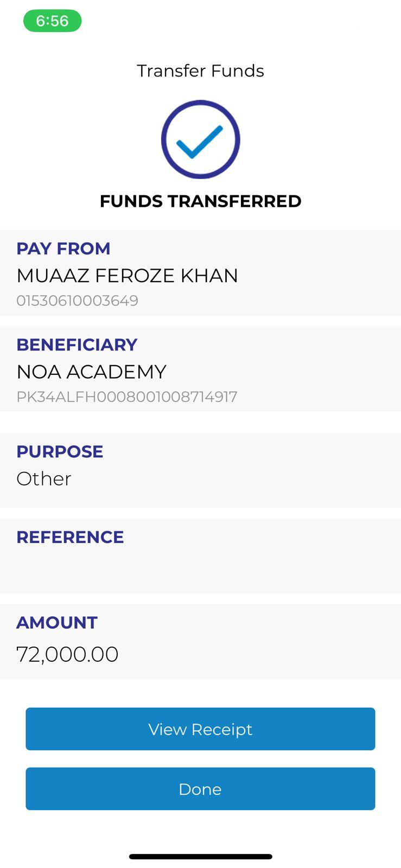The image size is (401, 868).
Task: Tap sender name MUAAZ FEROZE KHAN
Action: 127,276
